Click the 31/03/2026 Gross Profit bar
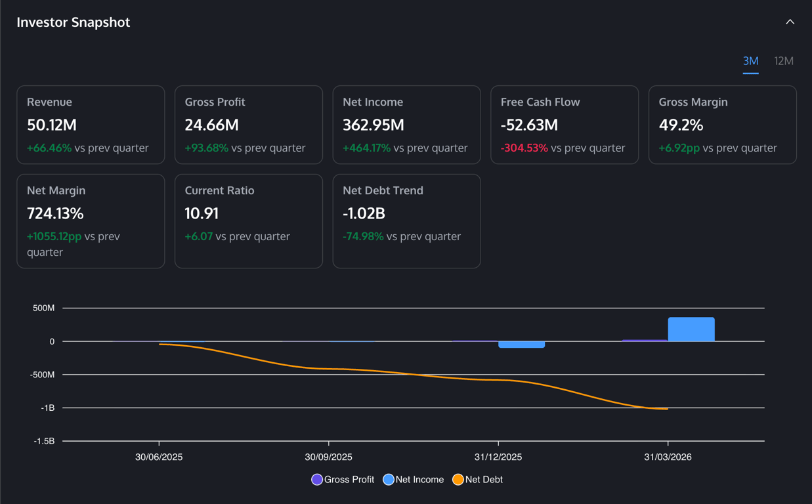The width and height of the screenshot is (812, 504). [x=645, y=341]
